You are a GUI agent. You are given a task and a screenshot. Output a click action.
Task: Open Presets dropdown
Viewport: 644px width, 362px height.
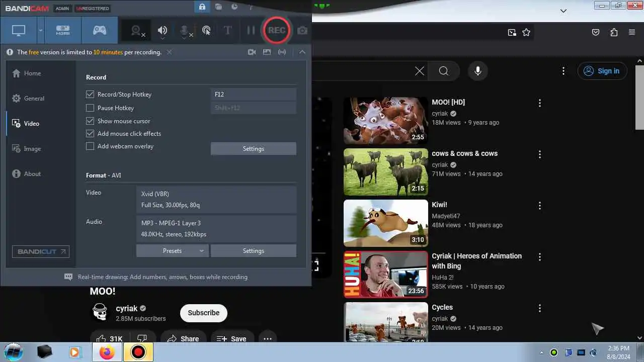tap(172, 251)
